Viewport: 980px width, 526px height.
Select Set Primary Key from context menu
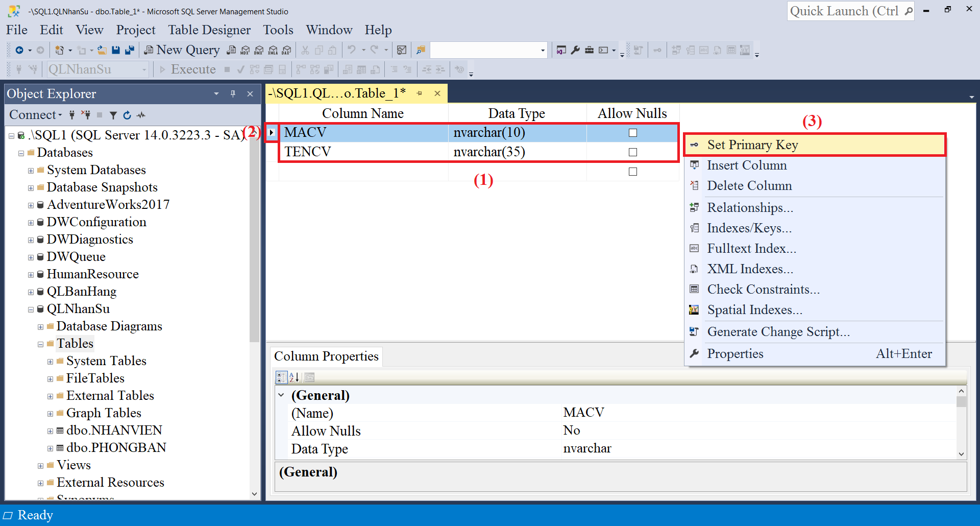click(752, 145)
